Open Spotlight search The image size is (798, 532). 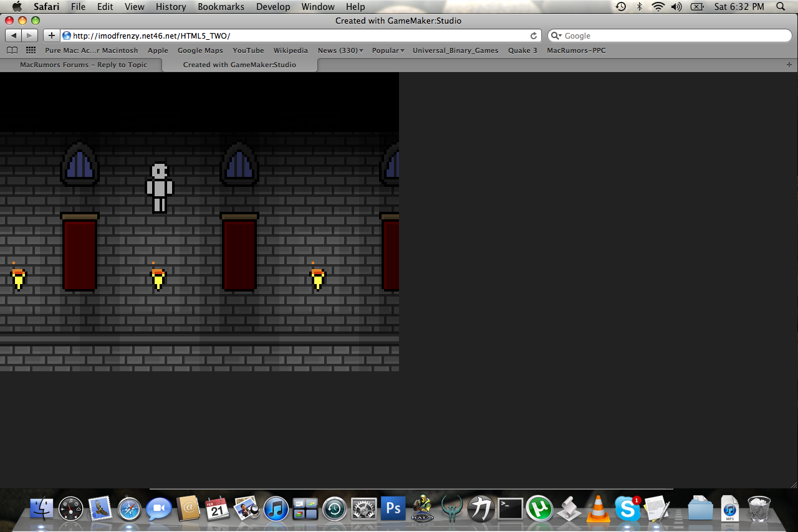pyautogui.click(x=781, y=7)
